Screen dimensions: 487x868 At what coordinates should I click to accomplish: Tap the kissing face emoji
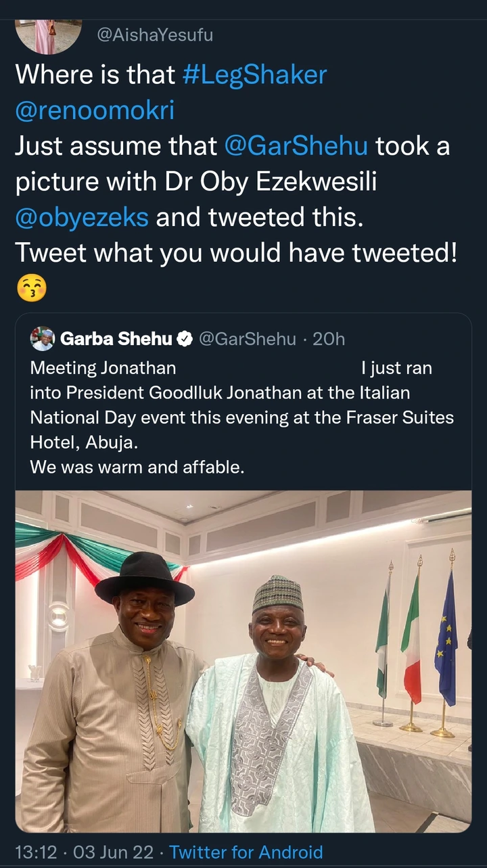pos(31,289)
